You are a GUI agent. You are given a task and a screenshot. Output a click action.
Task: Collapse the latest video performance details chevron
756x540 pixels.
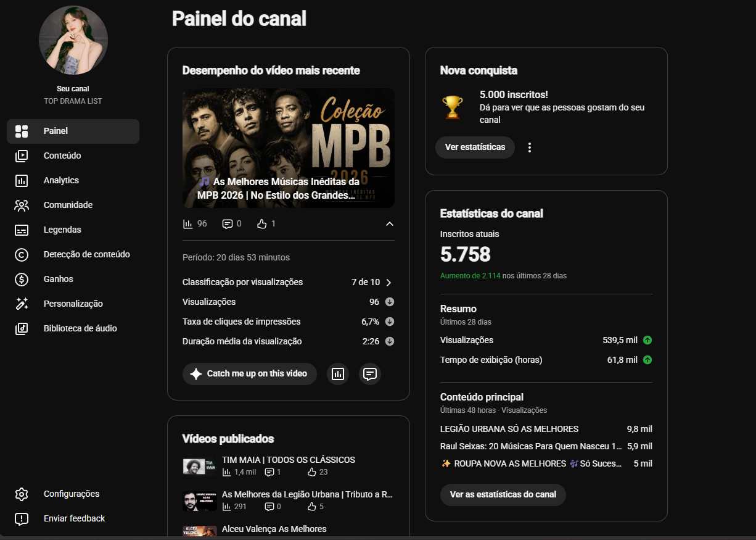(x=390, y=224)
